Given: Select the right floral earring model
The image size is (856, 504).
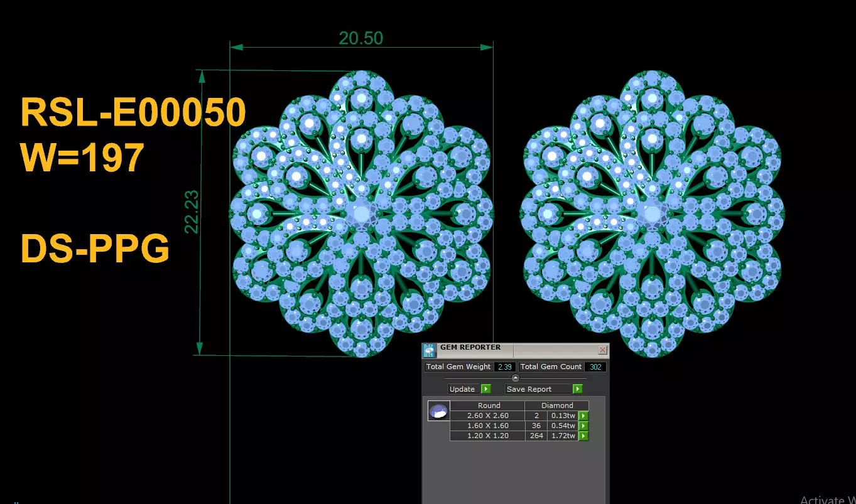Looking at the screenshot, I should point(653,213).
